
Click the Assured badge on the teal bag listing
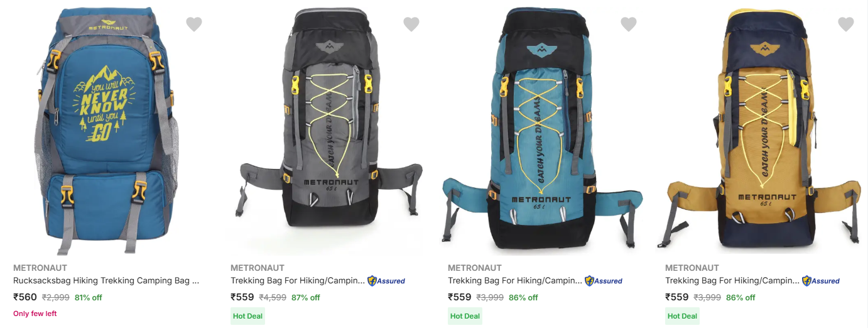pyautogui.click(x=604, y=281)
